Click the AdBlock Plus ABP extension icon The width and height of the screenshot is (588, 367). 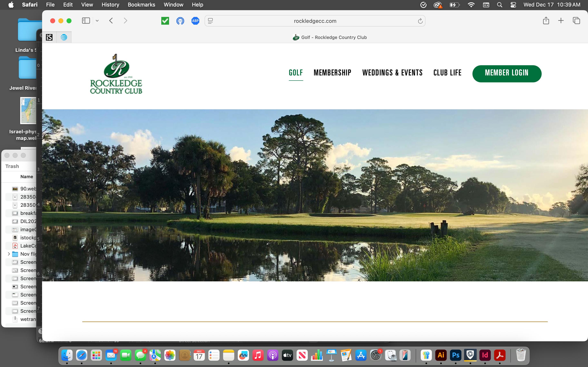click(195, 21)
